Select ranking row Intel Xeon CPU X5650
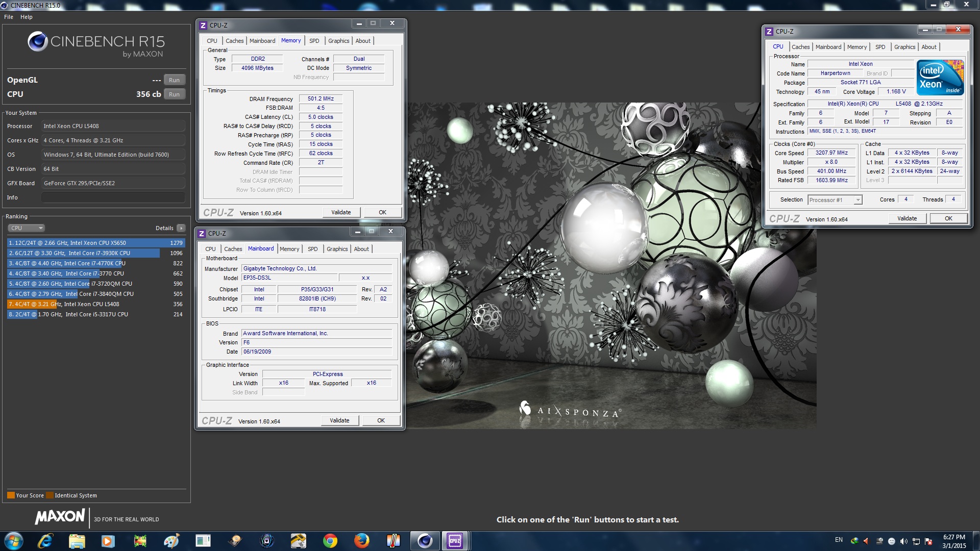 click(x=96, y=243)
